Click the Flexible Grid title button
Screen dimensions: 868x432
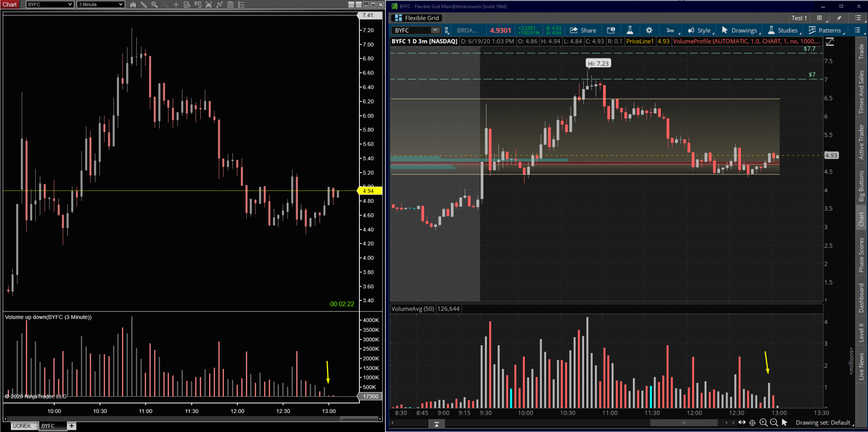tap(416, 18)
